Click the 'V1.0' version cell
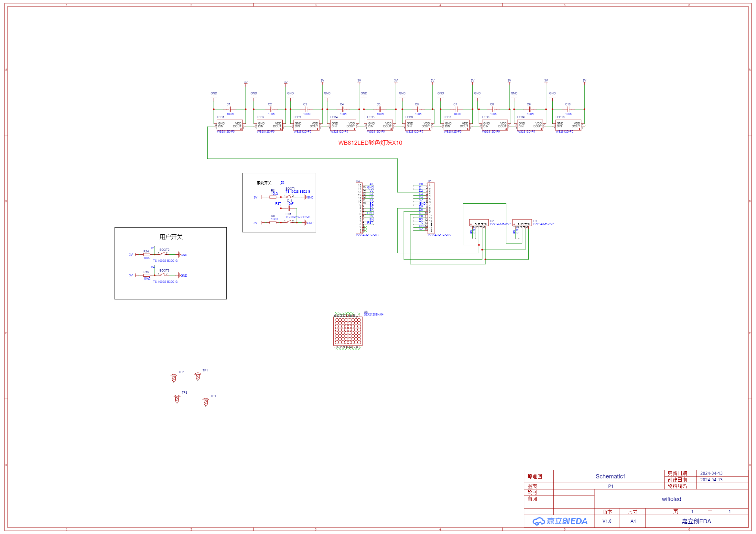 (x=607, y=521)
